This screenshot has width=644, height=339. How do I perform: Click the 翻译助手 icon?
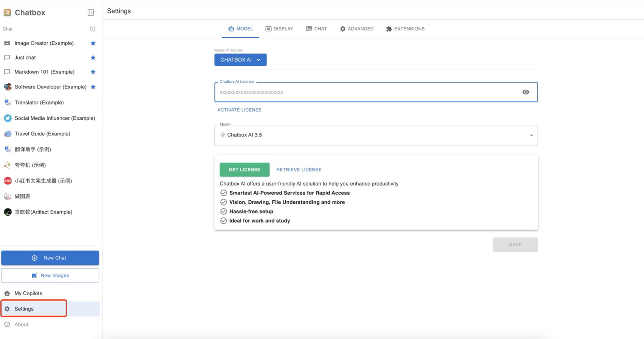8,149
